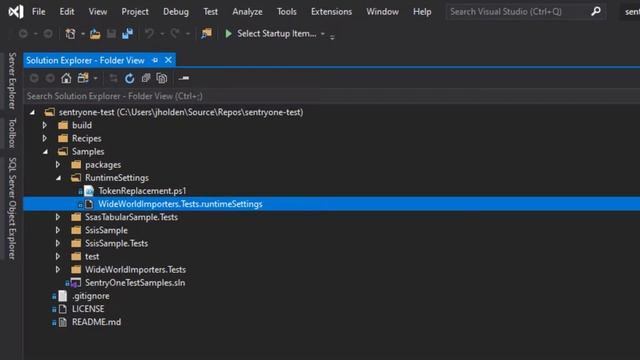Open the File menu
This screenshot has width=640, height=360.
pos(39,11)
